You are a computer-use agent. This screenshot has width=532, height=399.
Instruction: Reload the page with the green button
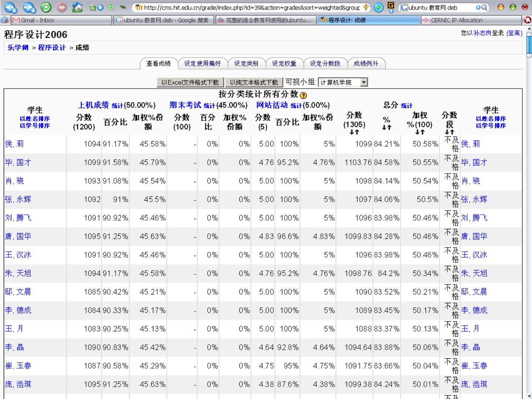click(x=46, y=7)
